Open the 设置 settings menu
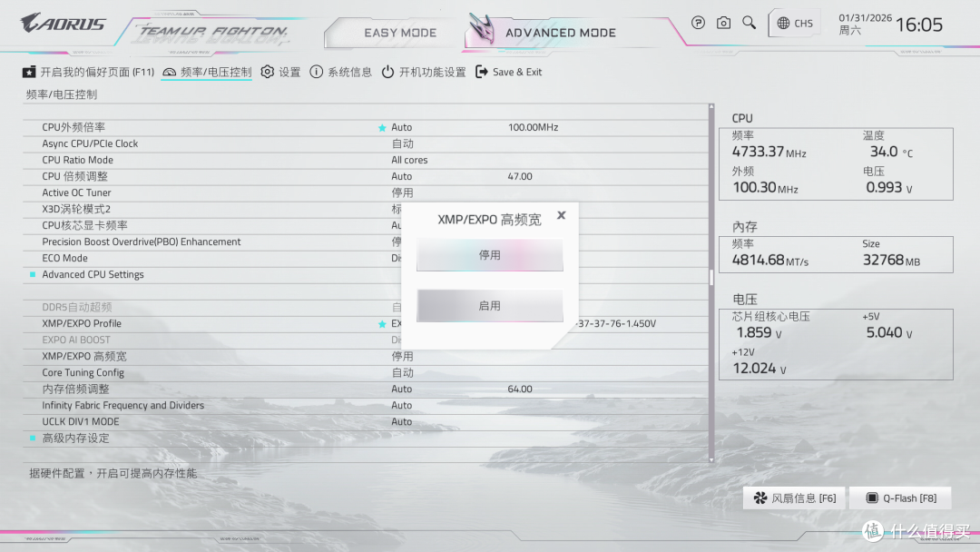This screenshot has width=980, height=552. (x=280, y=72)
